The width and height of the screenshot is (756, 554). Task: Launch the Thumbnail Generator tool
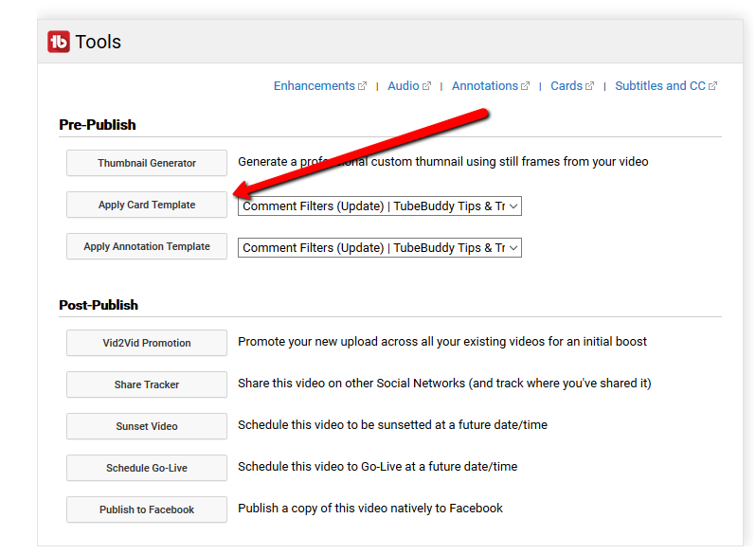tap(147, 163)
